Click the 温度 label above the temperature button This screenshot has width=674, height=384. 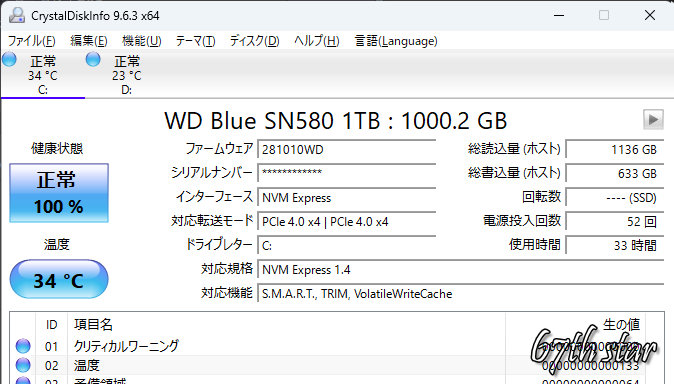(57, 244)
